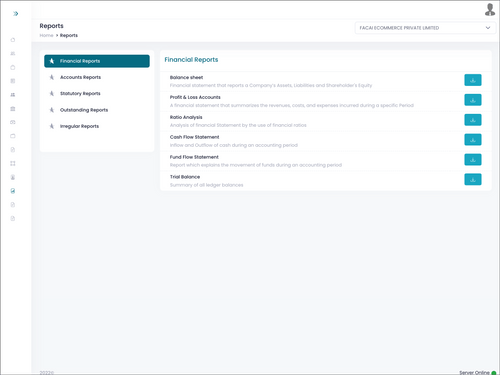Click the Cash Flow Statement title
Viewport: 500px width, 375px height.
coord(194,137)
